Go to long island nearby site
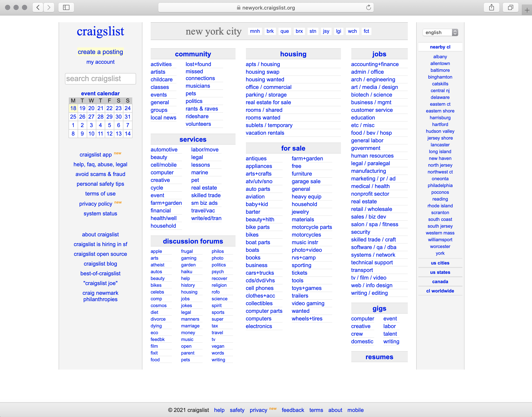The width and height of the screenshot is (532, 417). point(440,152)
